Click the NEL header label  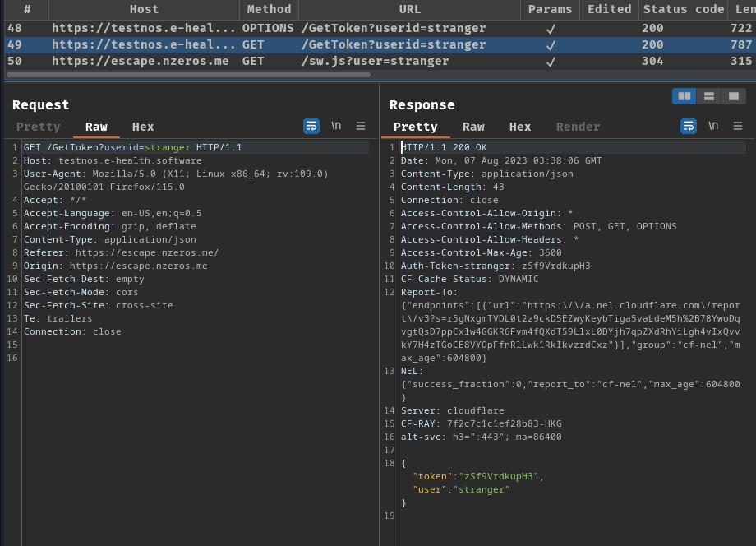412,371
